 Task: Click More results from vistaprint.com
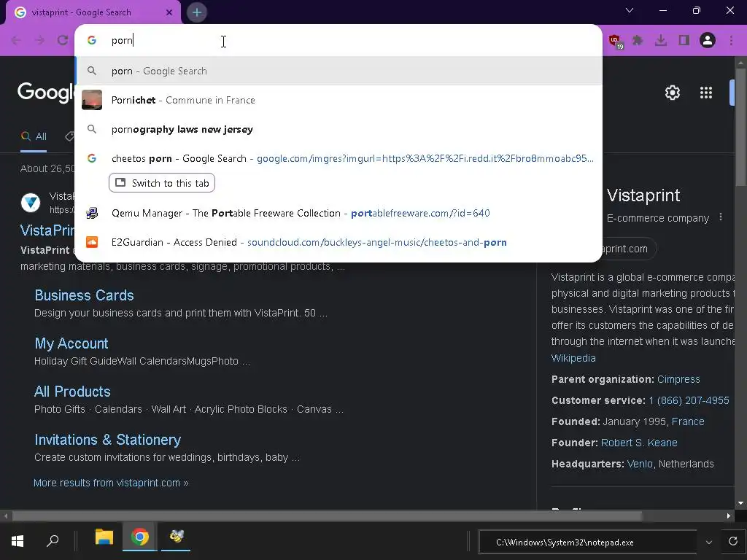pyautogui.click(x=111, y=483)
